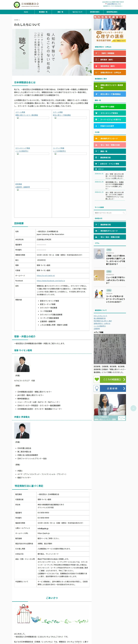Open the facebook.com/japlis.jp link
The height and width of the screenshot is (644, 138).
click(51, 281)
